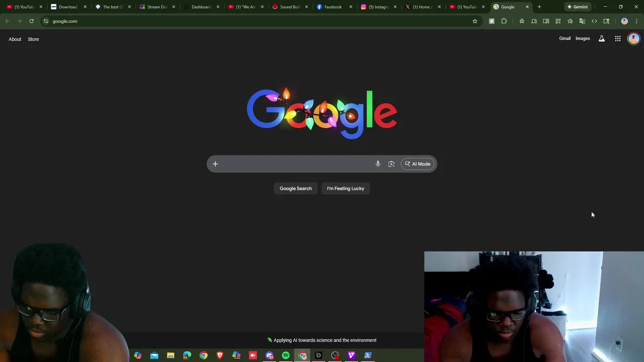644x362 pixels.
Task: Open 'Applying AI towards science' link
Action: click(322, 340)
